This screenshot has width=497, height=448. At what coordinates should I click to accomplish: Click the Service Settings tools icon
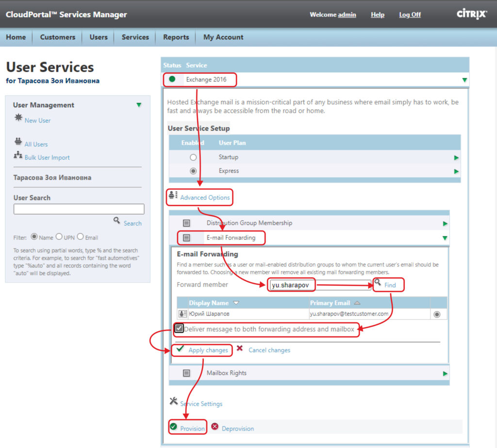point(173,401)
